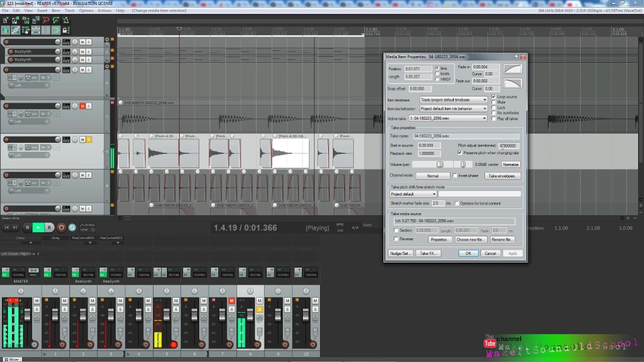Image resolution: width=644 pixels, height=362 pixels.
Task: Solo the second ReaSynth track
Action: point(89,59)
